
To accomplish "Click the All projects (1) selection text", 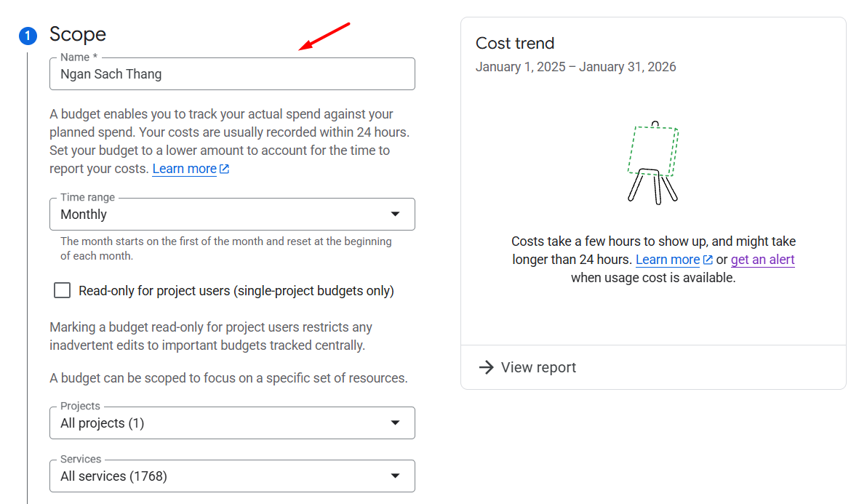I will [x=103, y=423].
